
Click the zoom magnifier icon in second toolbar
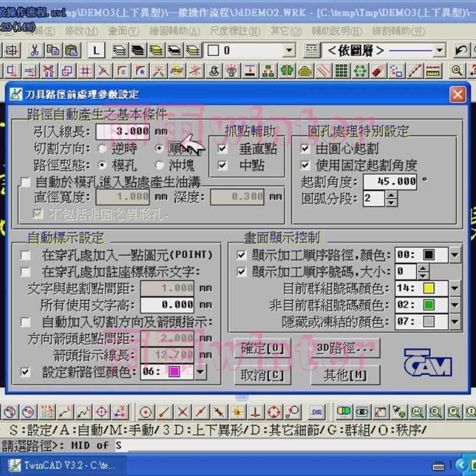457,71
